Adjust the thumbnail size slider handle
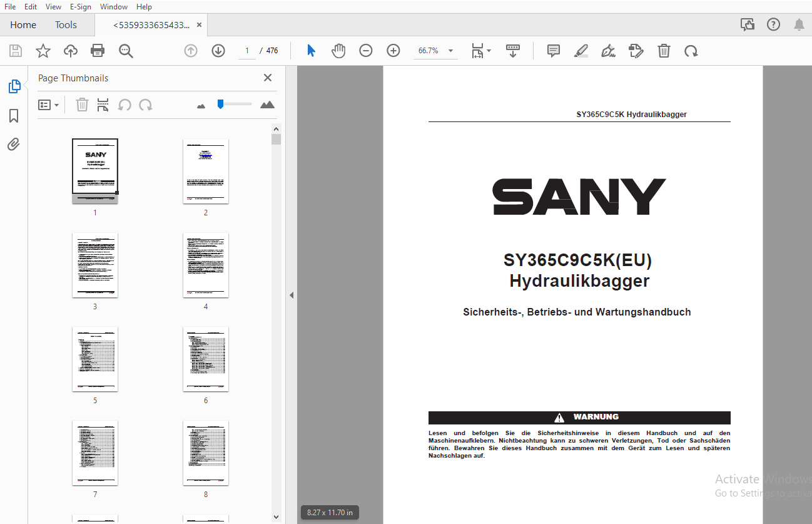The width and height of the screenshot is (812, 524). pos(220,104)
